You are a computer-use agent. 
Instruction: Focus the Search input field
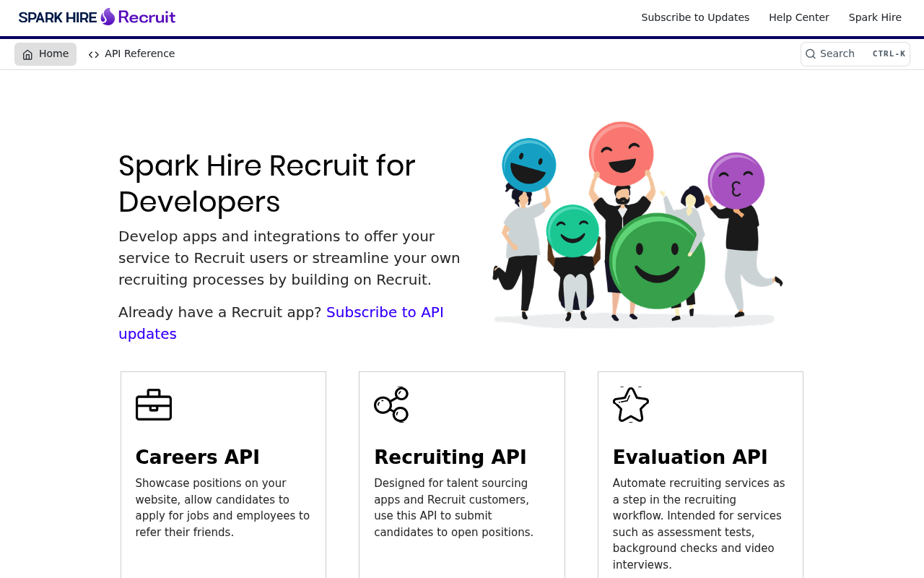click(x=855, y=54)
